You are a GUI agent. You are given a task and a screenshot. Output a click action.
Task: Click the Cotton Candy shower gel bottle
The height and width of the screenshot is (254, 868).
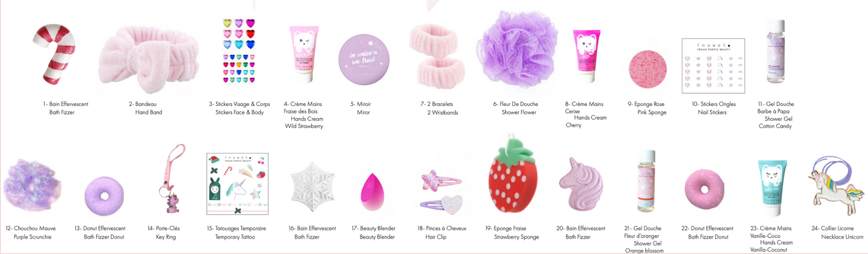coord(776,51)
